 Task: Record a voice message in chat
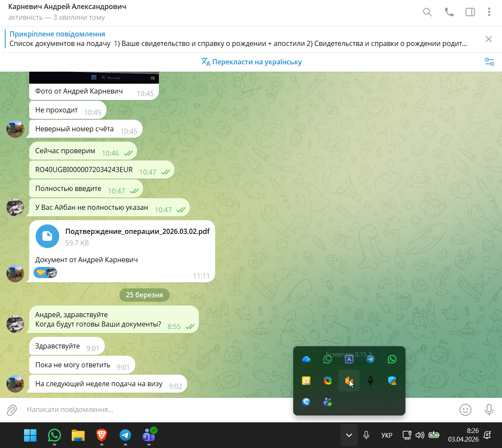pyautogui.click(x=489, y=410)
